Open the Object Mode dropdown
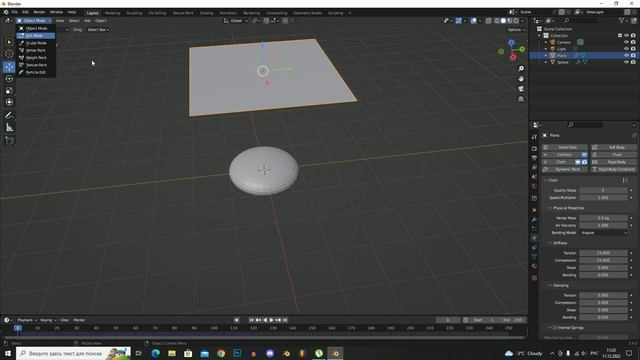This screenshot has width=640, height=360. click(x=34, y=20)
